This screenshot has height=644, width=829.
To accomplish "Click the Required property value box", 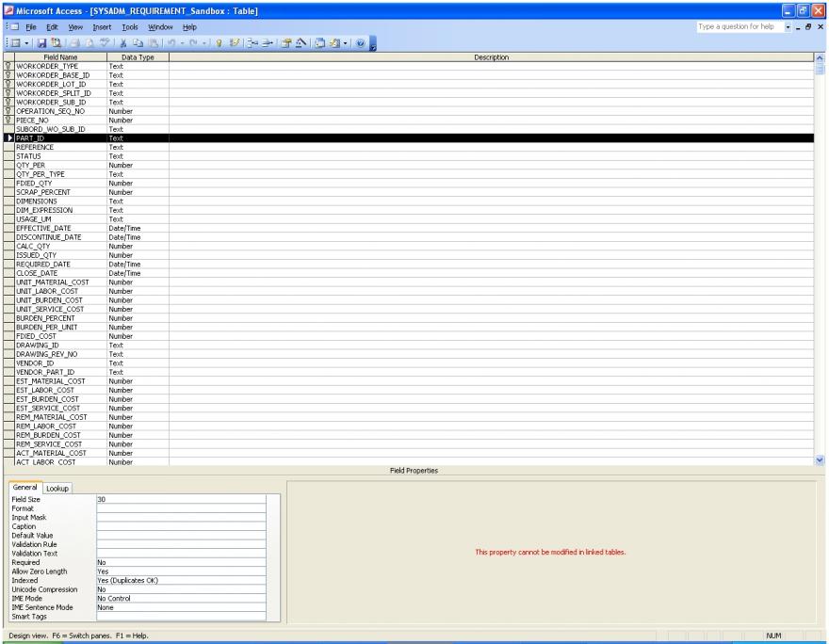I will 181,561.
